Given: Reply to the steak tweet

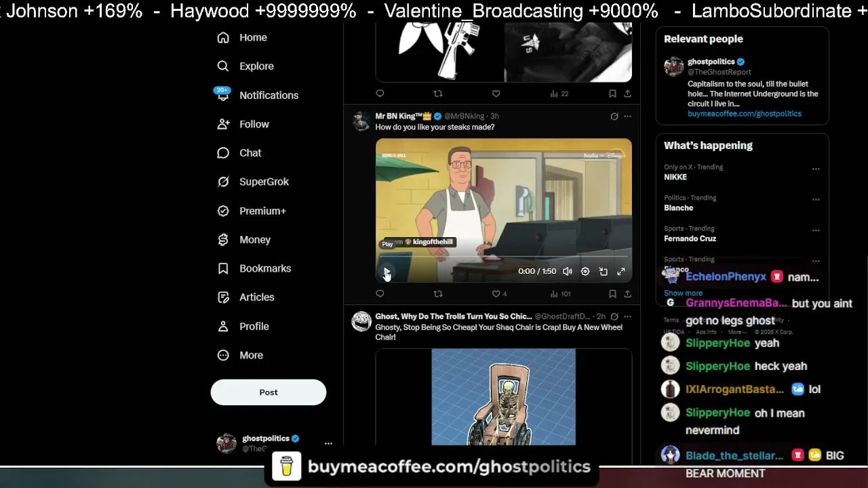Looking at the screenshot, I should point(380,293).
